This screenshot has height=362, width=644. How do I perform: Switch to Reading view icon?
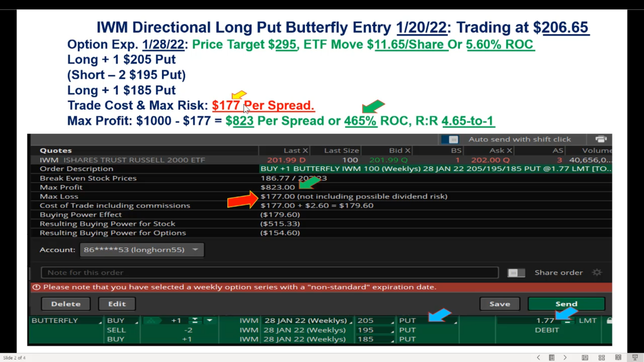(x=618, y=357)
